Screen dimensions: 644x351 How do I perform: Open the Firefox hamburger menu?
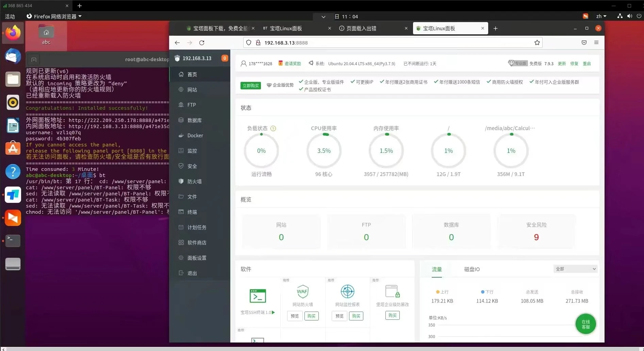[x=596, y=42]
